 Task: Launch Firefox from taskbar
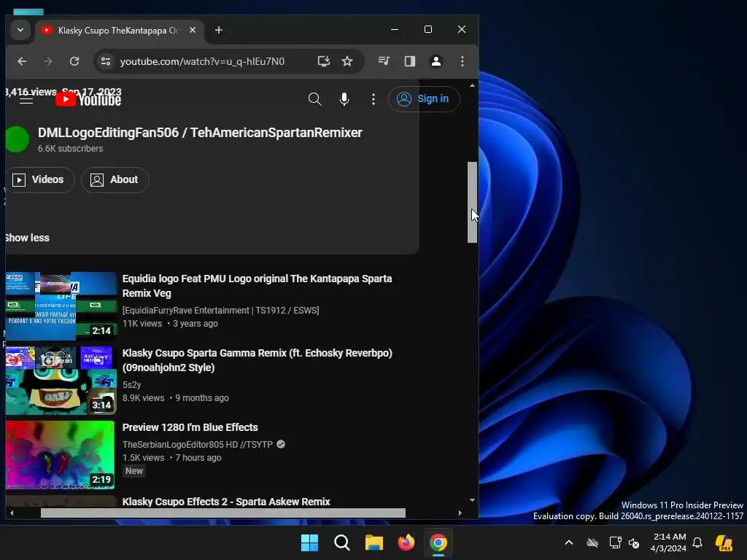coord(406,542)
